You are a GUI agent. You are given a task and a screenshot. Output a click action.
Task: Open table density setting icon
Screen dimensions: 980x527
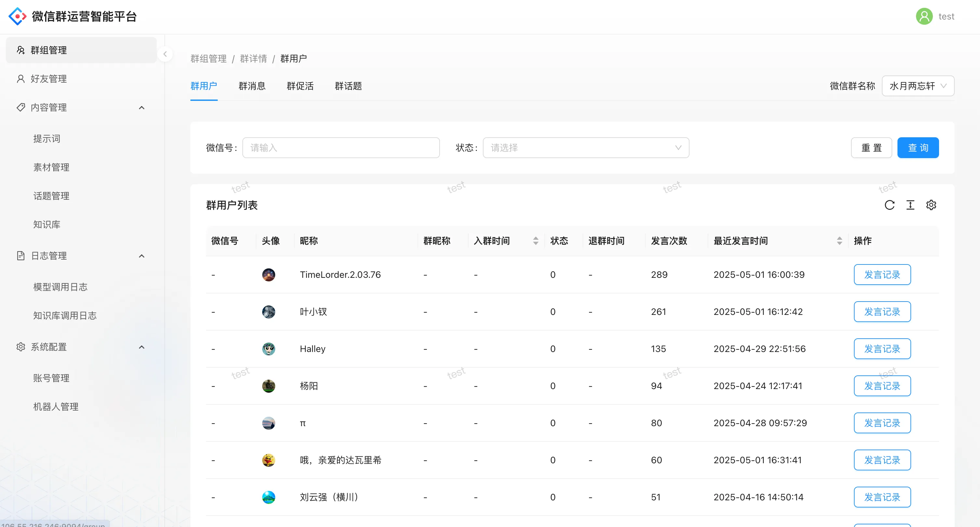point(910,205)
